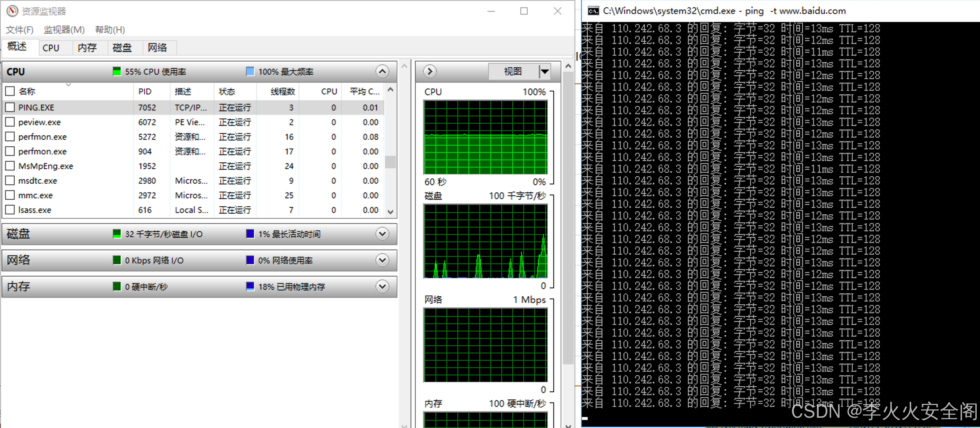This screenshot has height=428, width=980.
Task: Collapse the CPU section with its chevron
Action: coord(382,72)
